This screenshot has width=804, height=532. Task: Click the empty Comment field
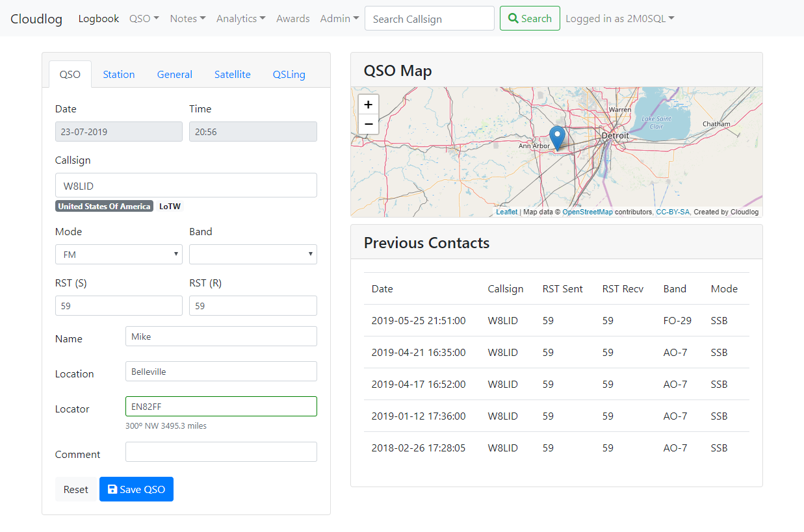(221, 452)
